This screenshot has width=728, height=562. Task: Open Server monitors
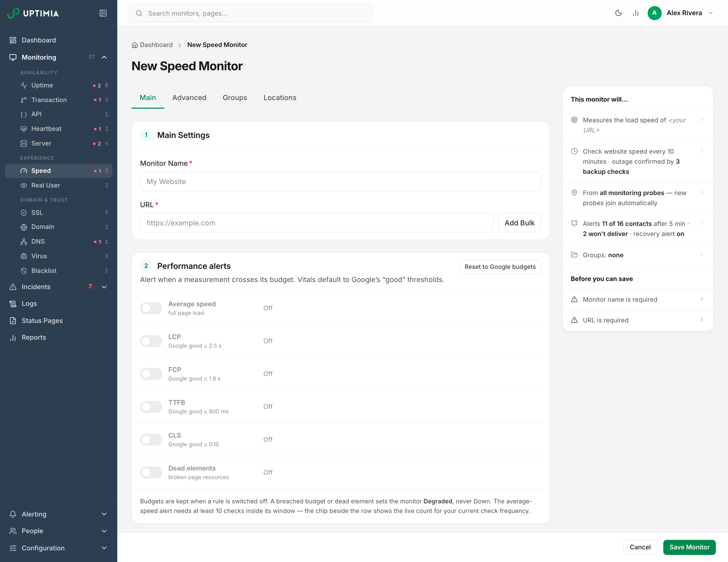59,144
